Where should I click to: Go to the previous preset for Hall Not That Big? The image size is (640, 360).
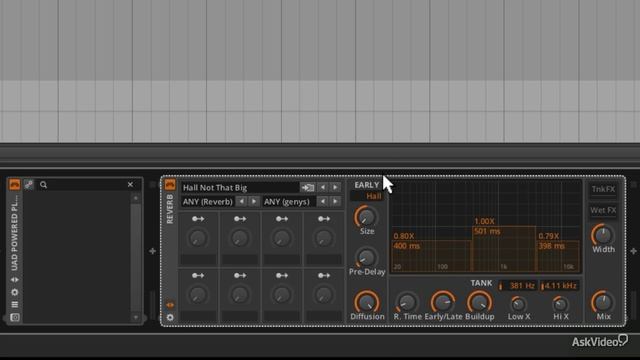click(x=322, y=187)
